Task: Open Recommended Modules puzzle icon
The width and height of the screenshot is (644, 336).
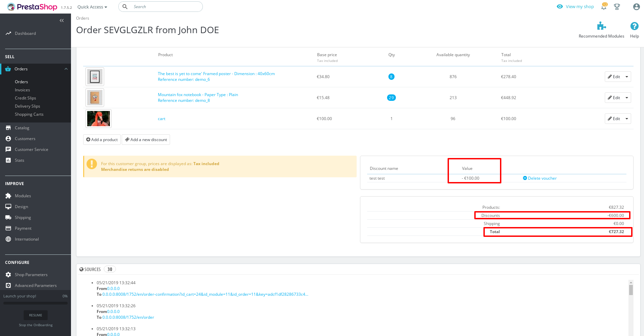Action: [x=601, y=26]
